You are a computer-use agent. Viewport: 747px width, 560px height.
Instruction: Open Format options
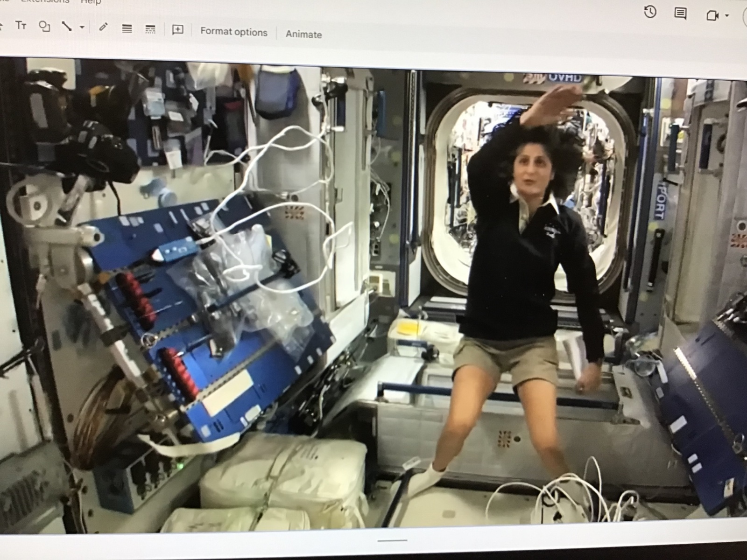[x=233, y=32]
